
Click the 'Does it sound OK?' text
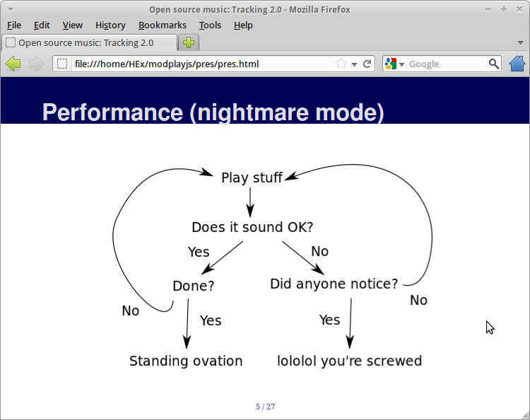[252, 227]
